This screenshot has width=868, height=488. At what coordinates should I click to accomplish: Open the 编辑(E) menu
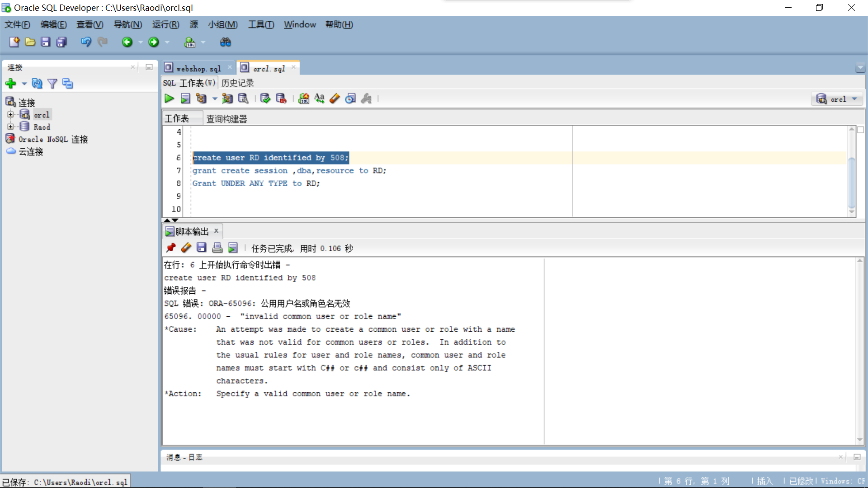tap(53, 24)
